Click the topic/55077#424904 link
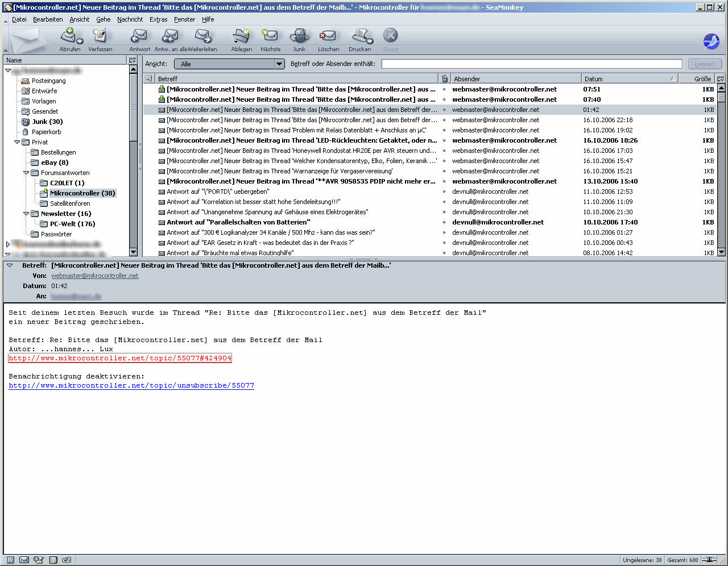 [120, 358]
